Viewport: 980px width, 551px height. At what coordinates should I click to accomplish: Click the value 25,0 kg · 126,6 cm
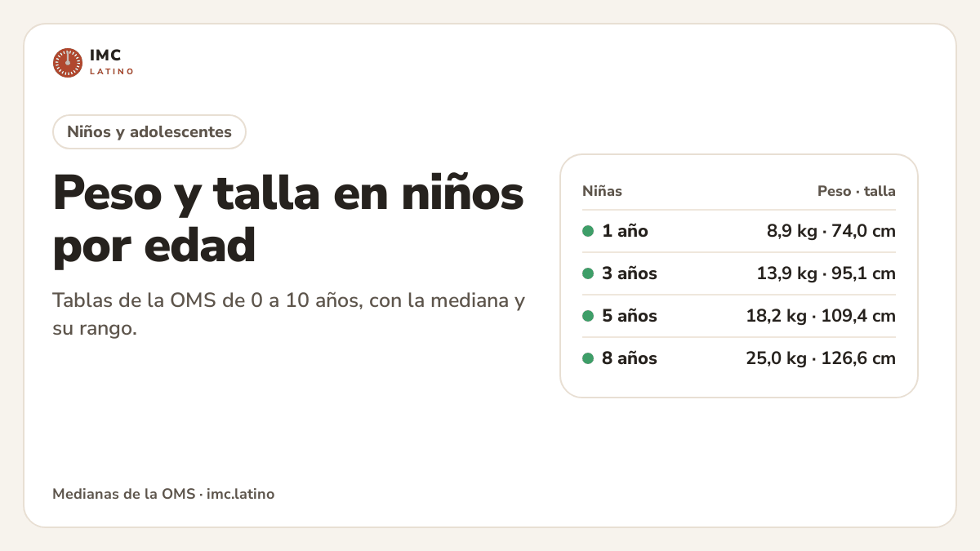821,358
